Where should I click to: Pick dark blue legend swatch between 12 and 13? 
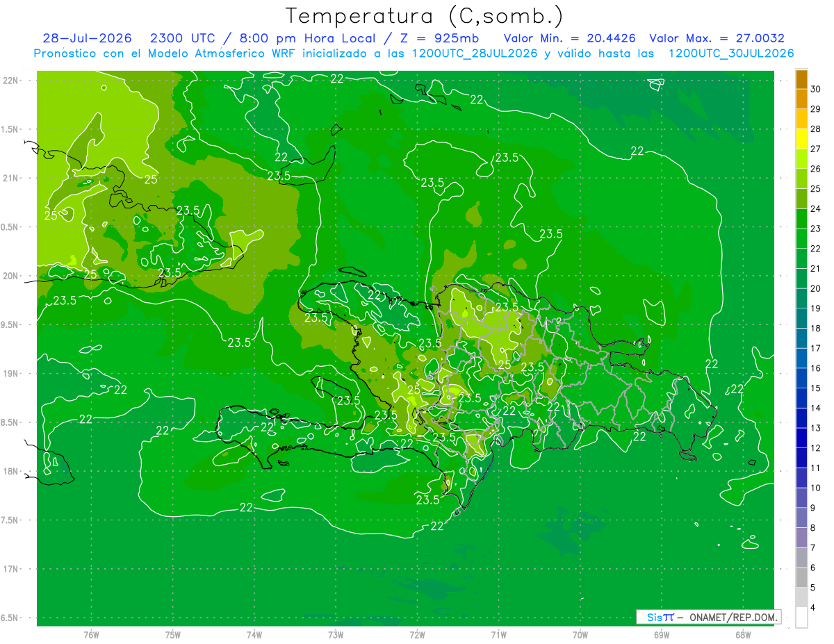tap(801, 438)
